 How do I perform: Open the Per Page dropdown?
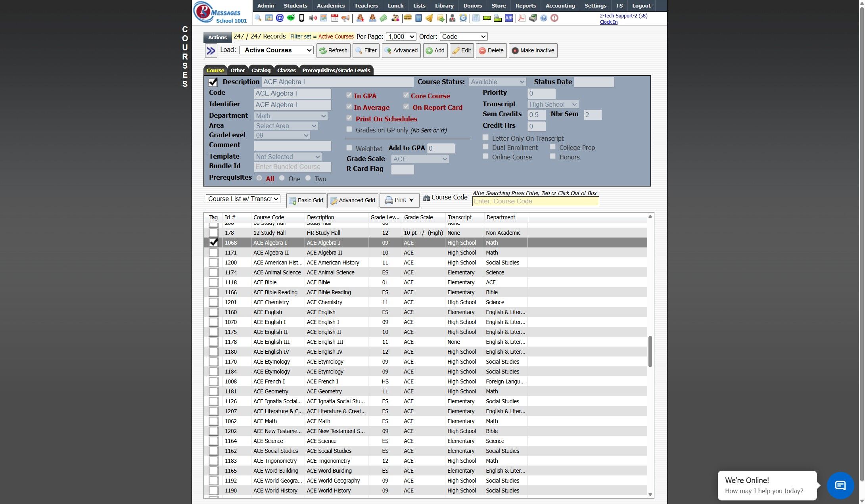pyautogui.click(x=401, y=36)
